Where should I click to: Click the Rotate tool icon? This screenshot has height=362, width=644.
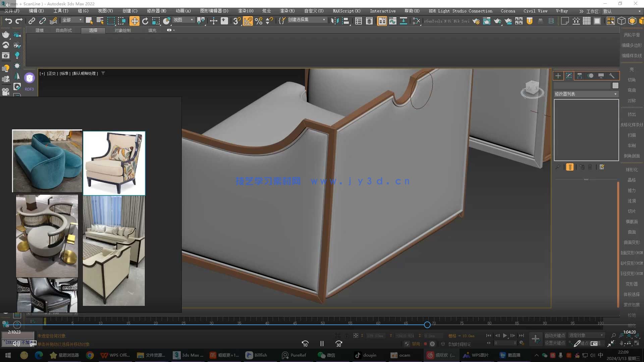(x=145, y=21)
